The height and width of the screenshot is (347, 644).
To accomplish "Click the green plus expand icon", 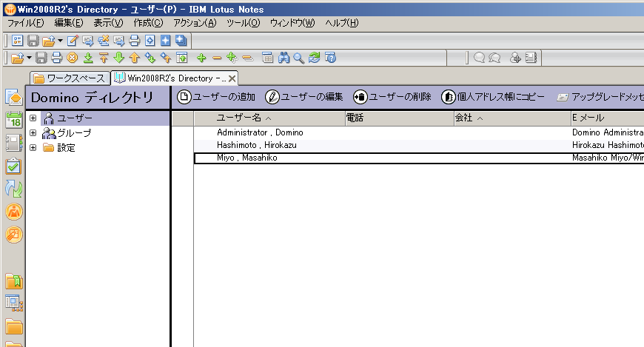I will (201, 58).
